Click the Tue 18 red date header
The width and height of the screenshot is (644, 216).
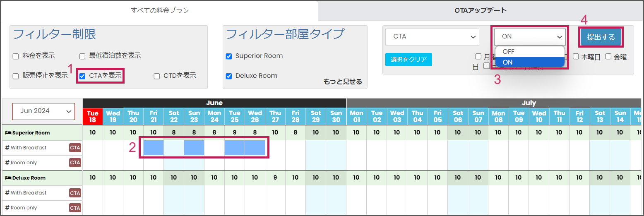(x=93, y=117)
